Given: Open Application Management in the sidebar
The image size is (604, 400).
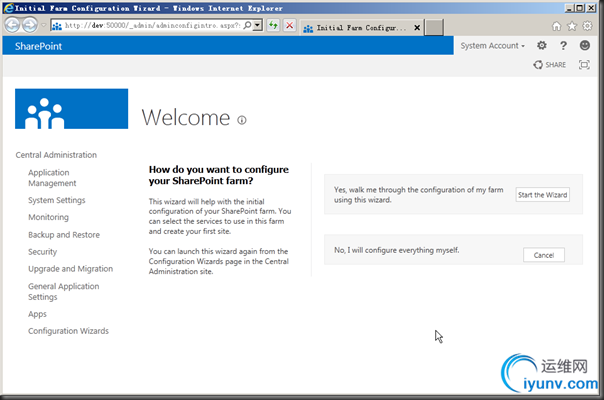Looking at the screenshot, I should tap(52, 178).
